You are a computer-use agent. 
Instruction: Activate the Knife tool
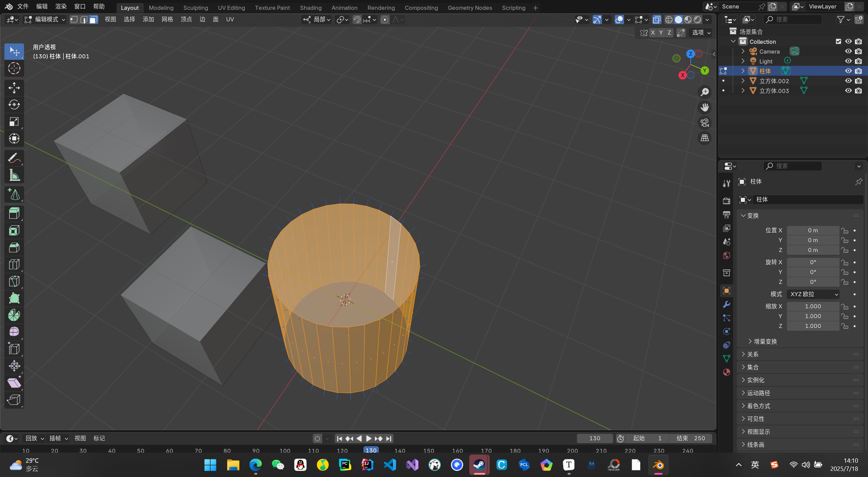click(x=14, y=281)
